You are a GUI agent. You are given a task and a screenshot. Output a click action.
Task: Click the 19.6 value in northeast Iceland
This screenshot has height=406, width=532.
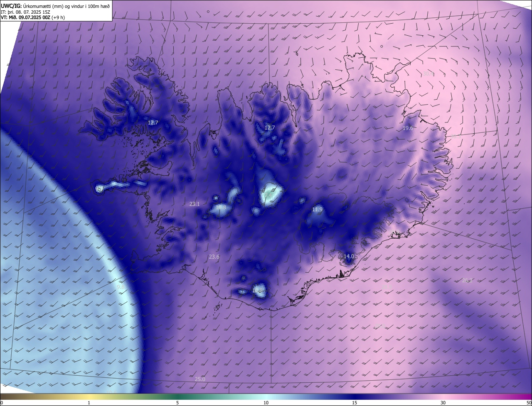pyautogui.click(x=408, y=128)
